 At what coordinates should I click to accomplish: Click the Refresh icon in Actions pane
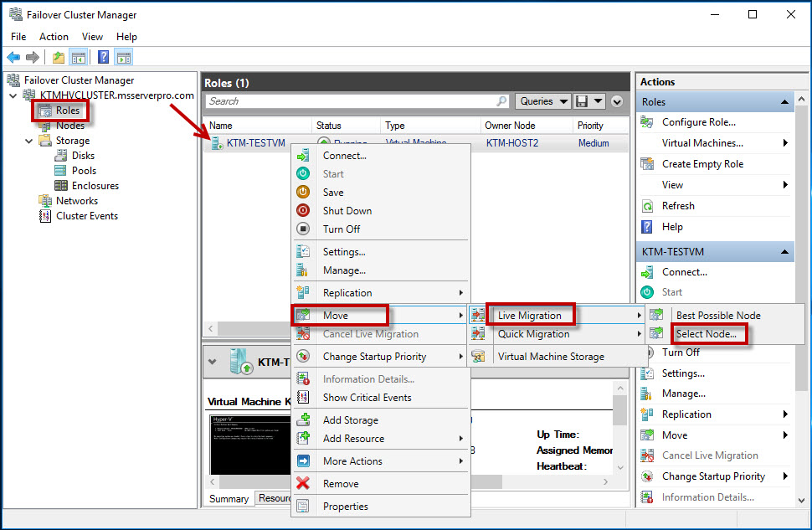647,206
